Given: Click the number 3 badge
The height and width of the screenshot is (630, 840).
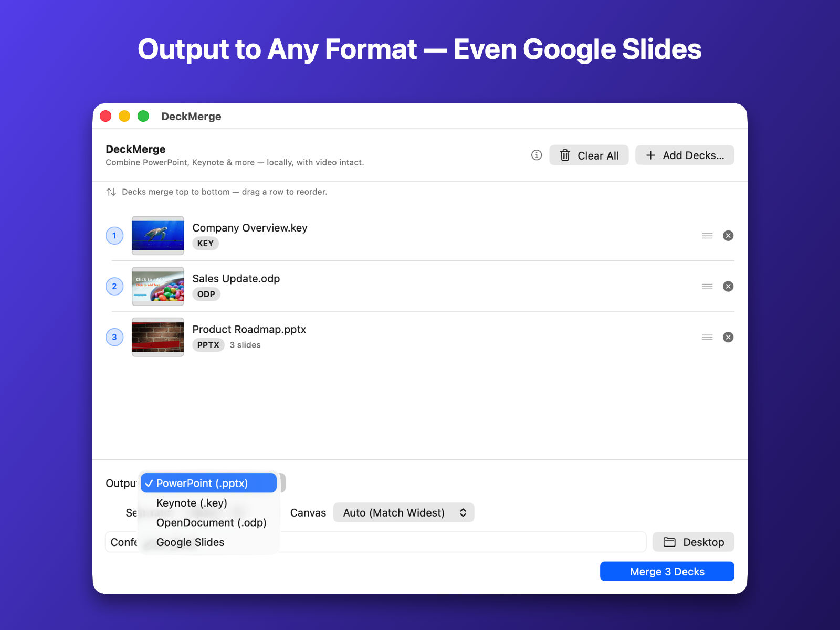Looking at the screenshot, I should (x=114, y=337).
